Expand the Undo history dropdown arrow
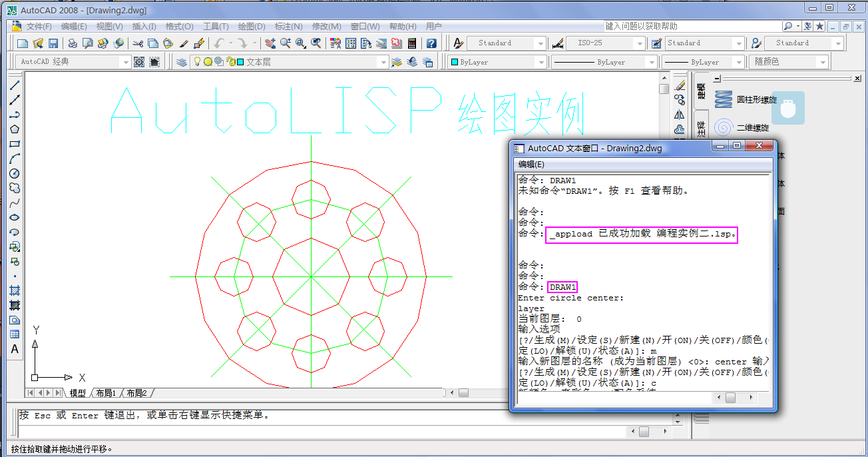Screen dimensions: 868x457 [x=230, y=43]
